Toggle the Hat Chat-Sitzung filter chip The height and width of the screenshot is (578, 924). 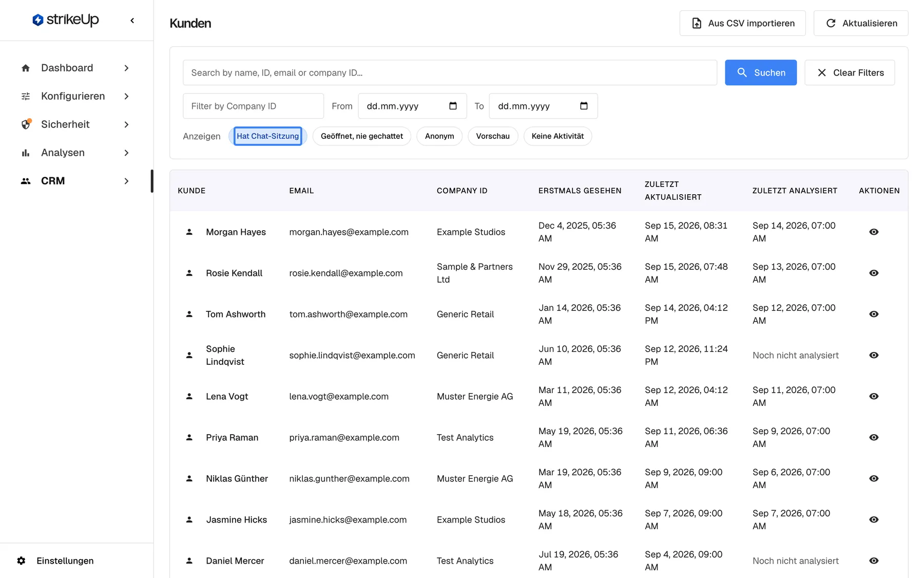(267, 136)
